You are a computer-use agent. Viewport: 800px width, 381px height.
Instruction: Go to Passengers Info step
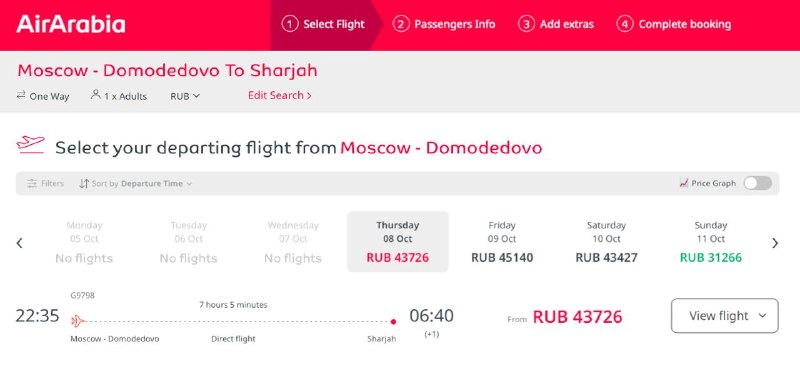(x=444, y=24)
